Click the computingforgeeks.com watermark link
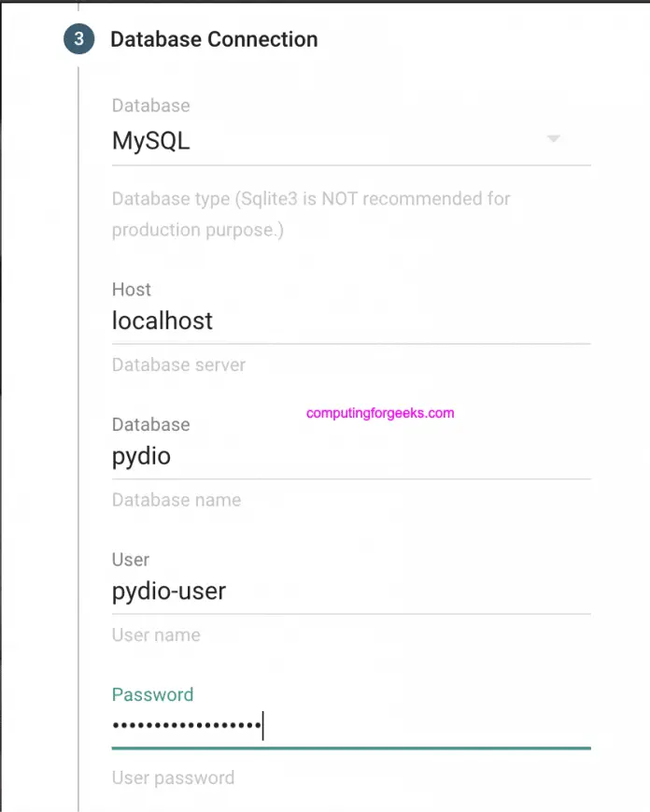This screenshot has height=812, width=650. [377, 412]
